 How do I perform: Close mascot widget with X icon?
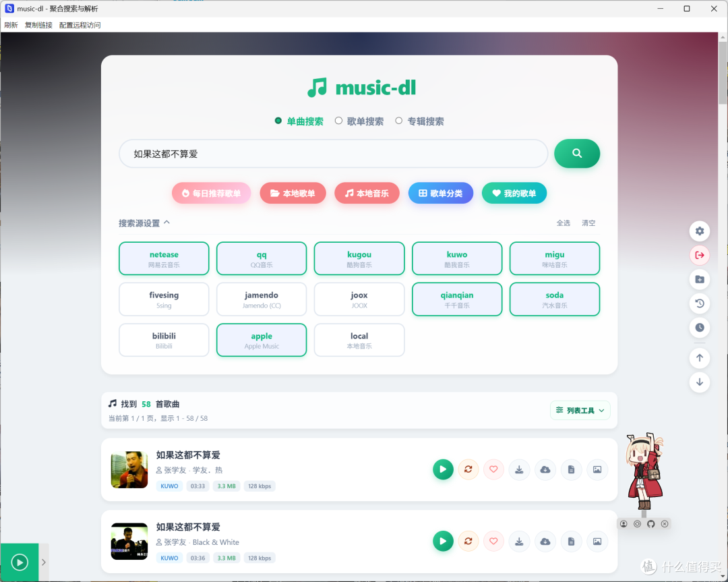(x=665, y=524)
